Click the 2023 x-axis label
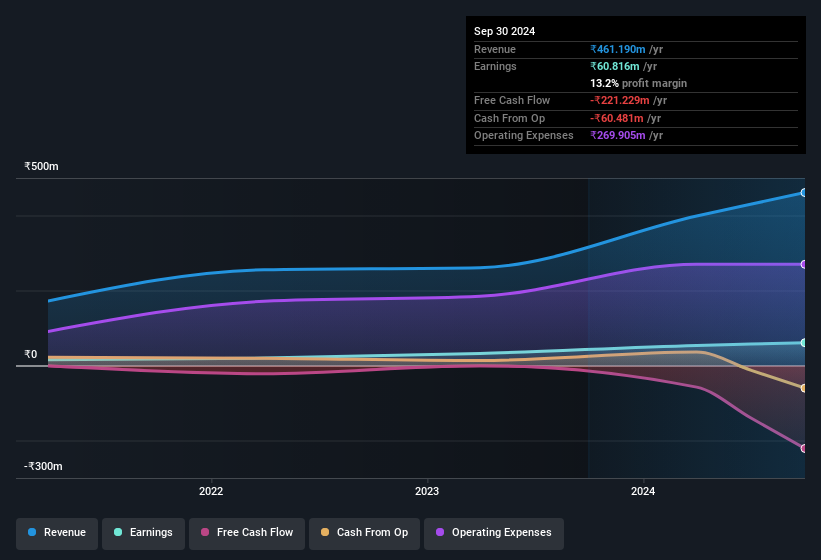 pos(427,491)
